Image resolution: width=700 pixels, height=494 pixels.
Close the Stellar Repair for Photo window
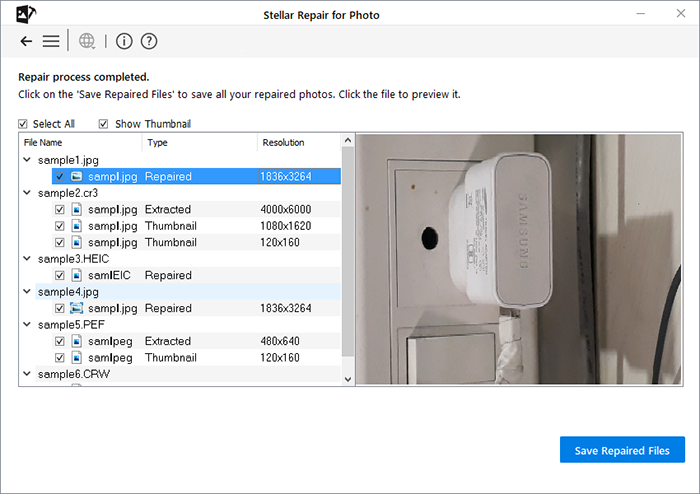(680, 13)
